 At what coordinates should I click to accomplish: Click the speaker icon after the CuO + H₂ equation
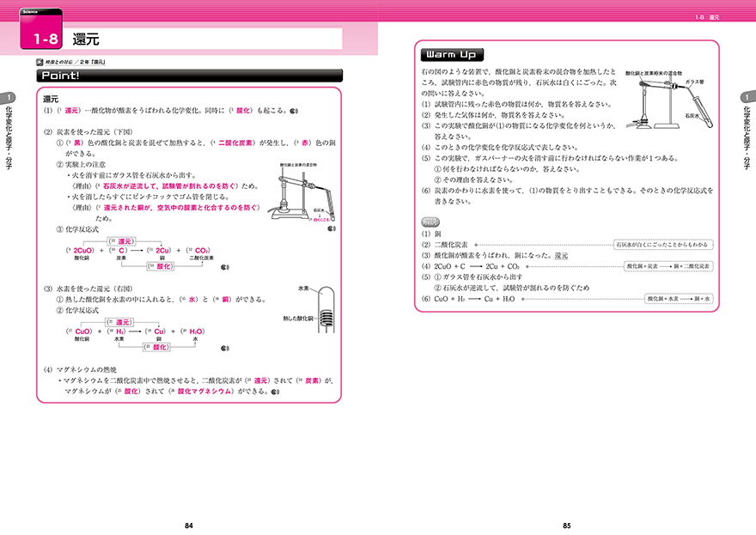tap(225, 349)
